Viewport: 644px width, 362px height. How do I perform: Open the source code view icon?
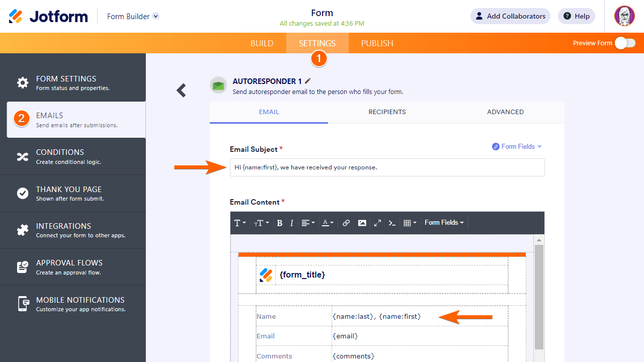392,223
